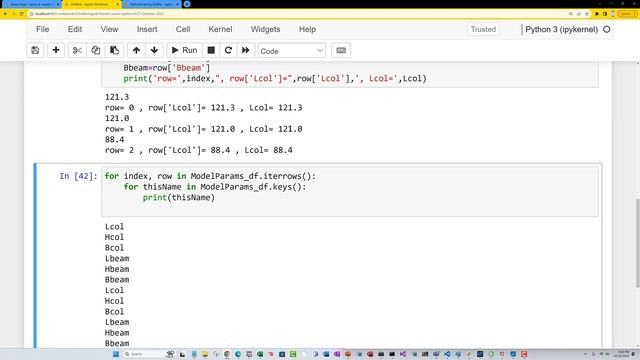
Task: Open the Kernel menu
Action: point(220,29)
